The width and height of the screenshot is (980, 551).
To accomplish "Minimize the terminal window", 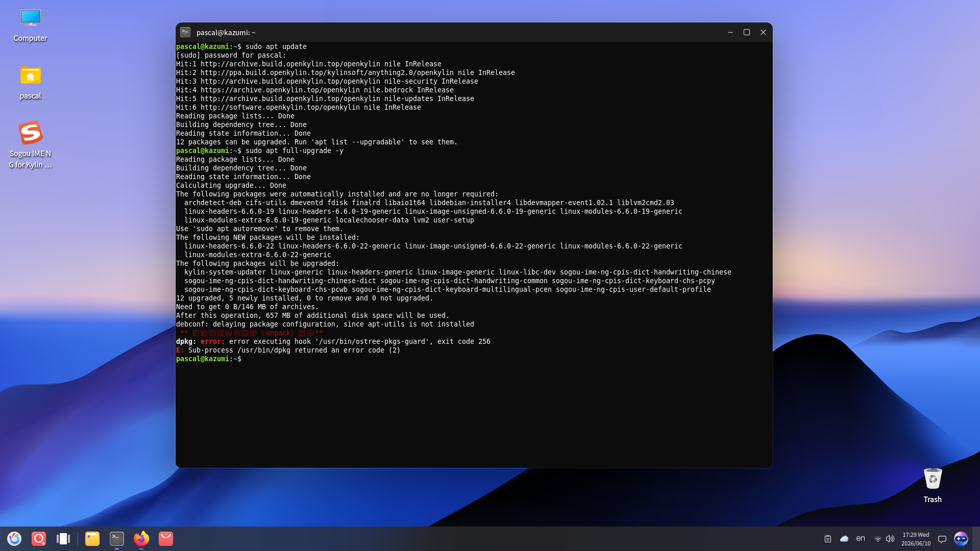I will click(x=730, y=32).
